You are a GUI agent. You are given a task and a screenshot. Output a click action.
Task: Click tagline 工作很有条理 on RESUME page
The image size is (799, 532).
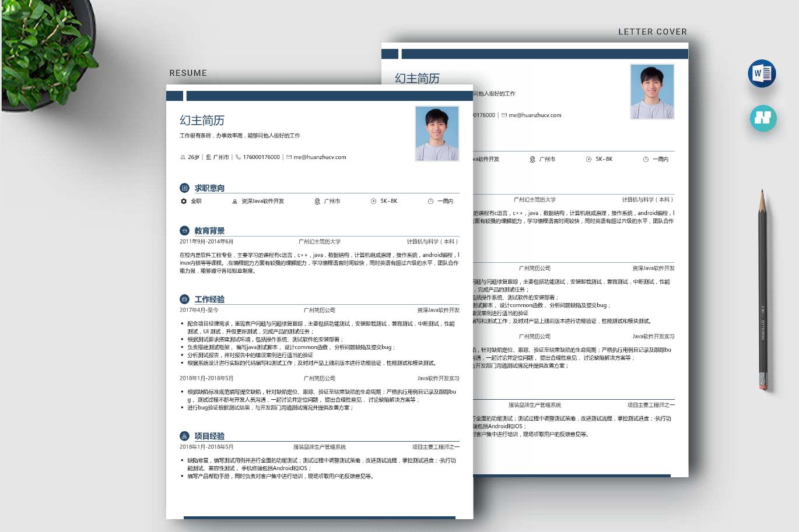[240, 136]
